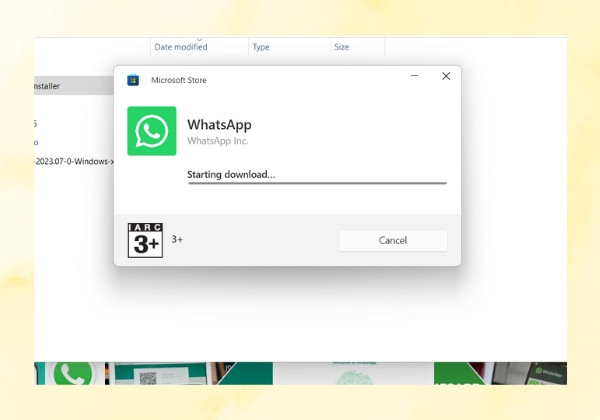The height and width of the screenshot is (420, 600).
Task: Select the installer row in File Explorer
Action: (x=74, y=86)
